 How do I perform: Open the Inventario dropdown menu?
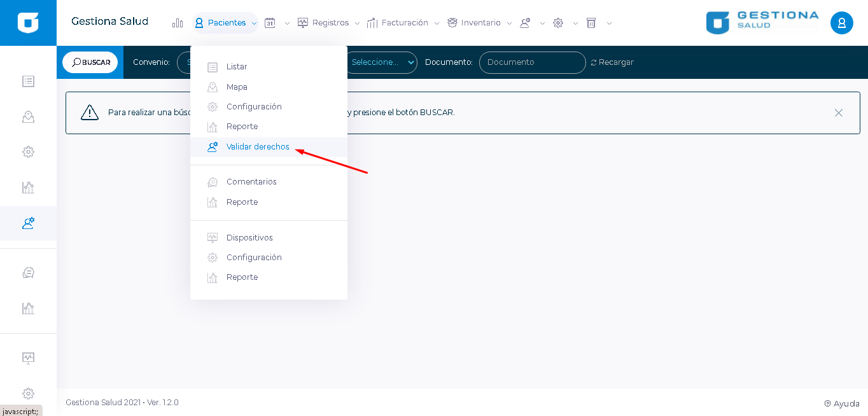click(480, 23)
